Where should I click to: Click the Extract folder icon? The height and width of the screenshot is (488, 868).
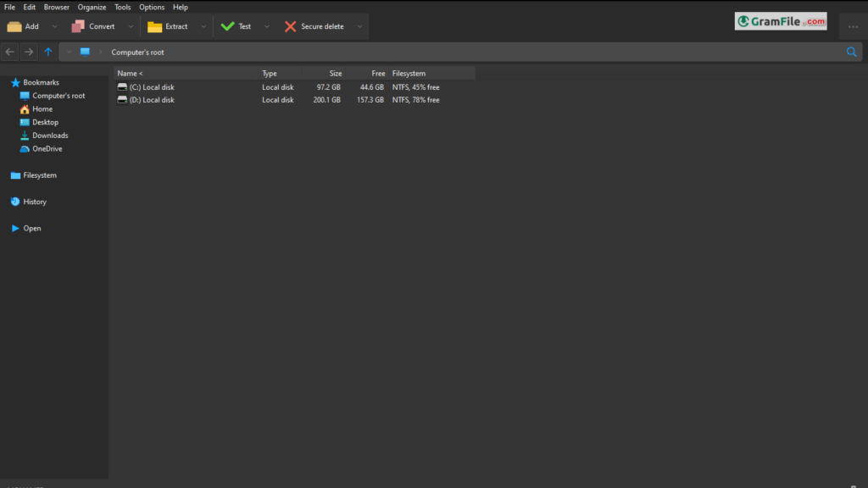point(154,26)
